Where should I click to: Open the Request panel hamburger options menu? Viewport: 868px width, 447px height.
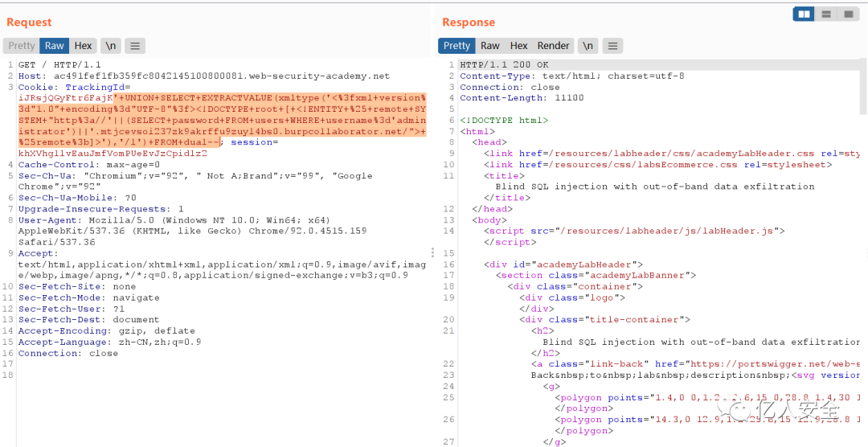(x=135, y=46)
